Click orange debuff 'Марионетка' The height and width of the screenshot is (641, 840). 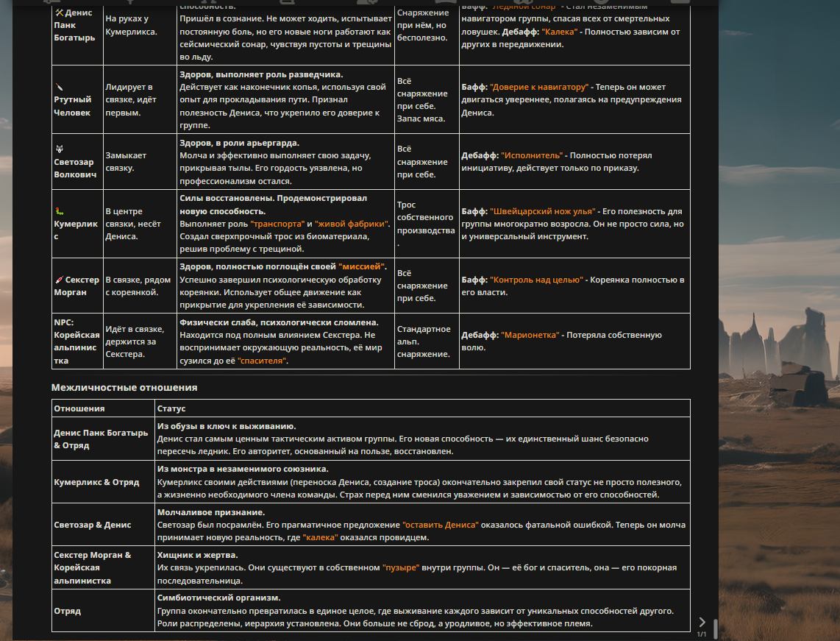(530, 335)
